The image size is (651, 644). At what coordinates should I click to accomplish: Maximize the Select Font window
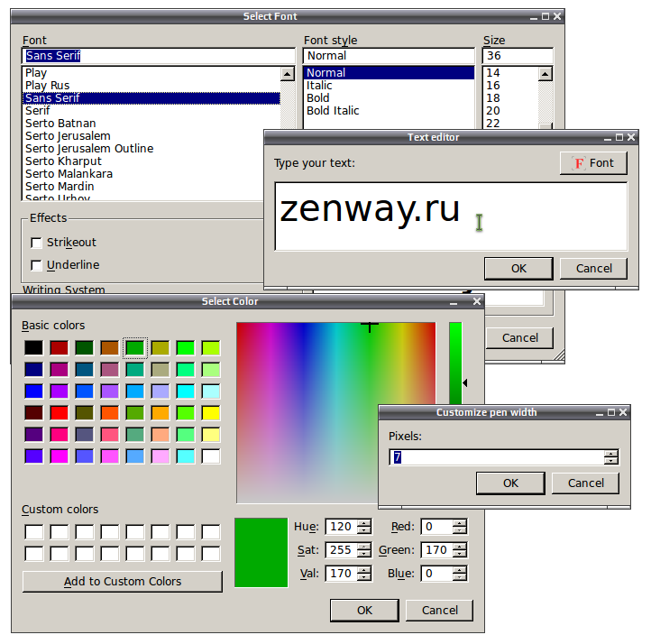(x=546, y=16)
